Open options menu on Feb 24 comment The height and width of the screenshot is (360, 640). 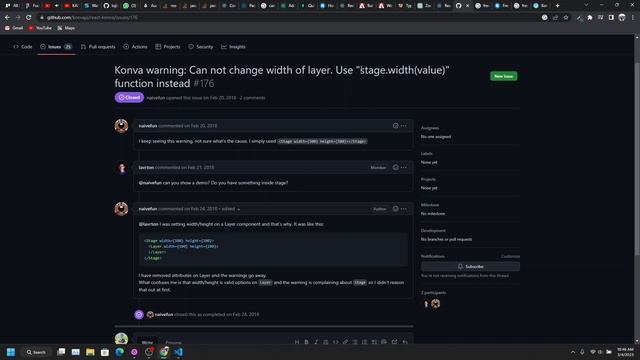click(404, 209)
